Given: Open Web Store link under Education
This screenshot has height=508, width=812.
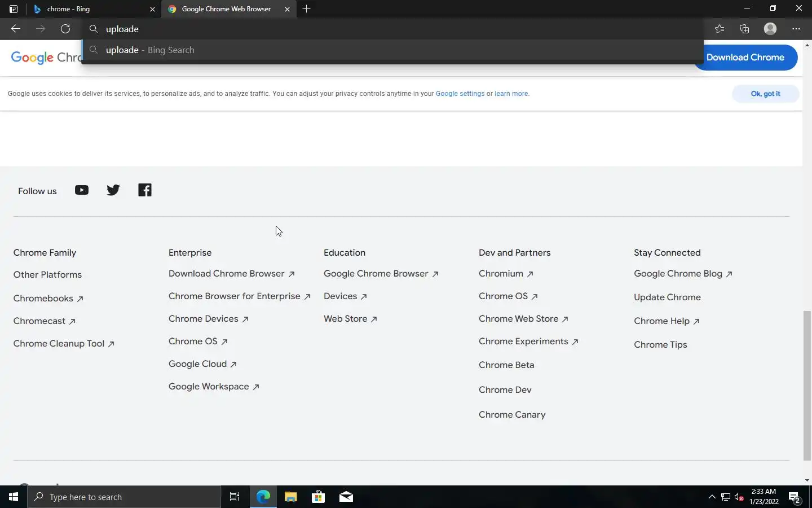Looking at the screenshot, I should 350,319.
